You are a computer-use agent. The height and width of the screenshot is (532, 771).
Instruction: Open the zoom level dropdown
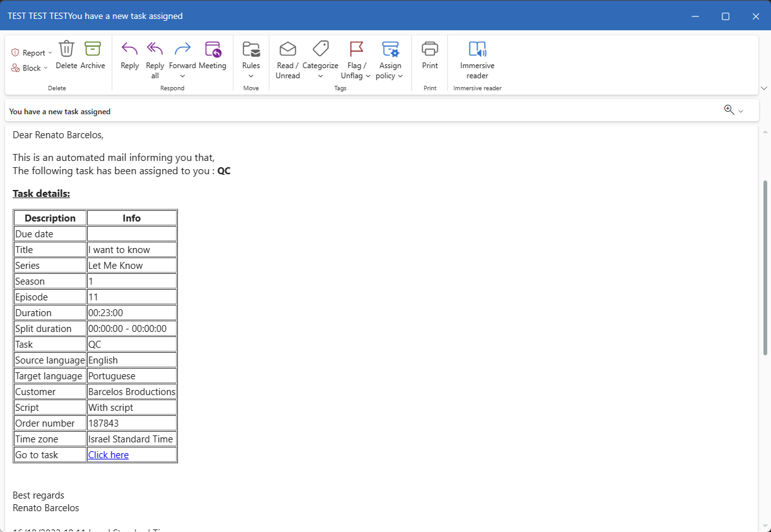pos(741,111)
